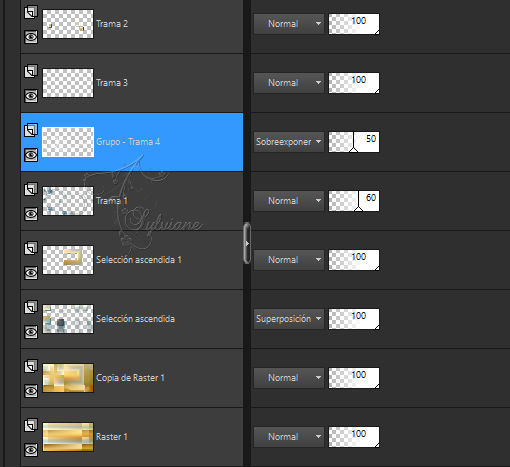
Task: Toggle visibility of Grupo - Trama 4
Action: (x=31, y=155)
